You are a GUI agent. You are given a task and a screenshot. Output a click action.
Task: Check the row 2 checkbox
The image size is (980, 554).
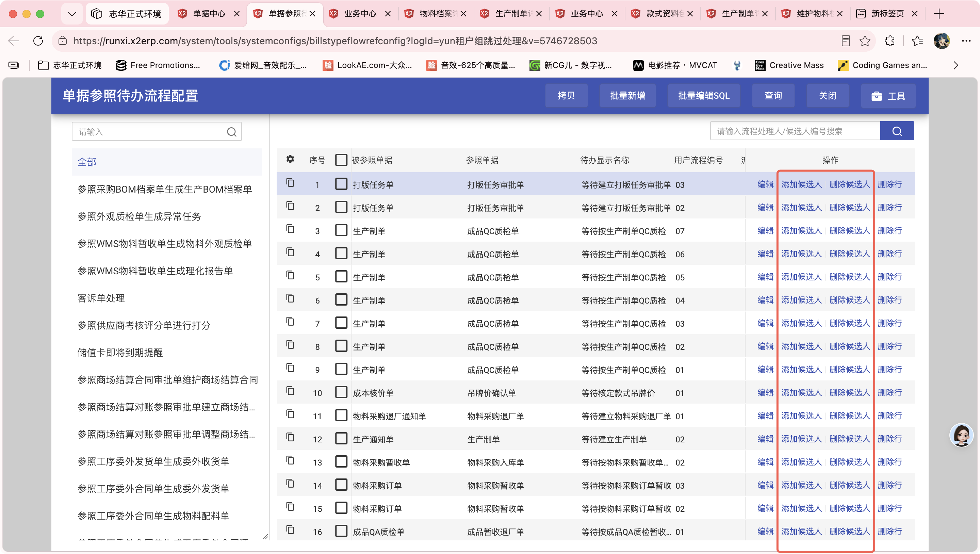[x=341, y=207]
